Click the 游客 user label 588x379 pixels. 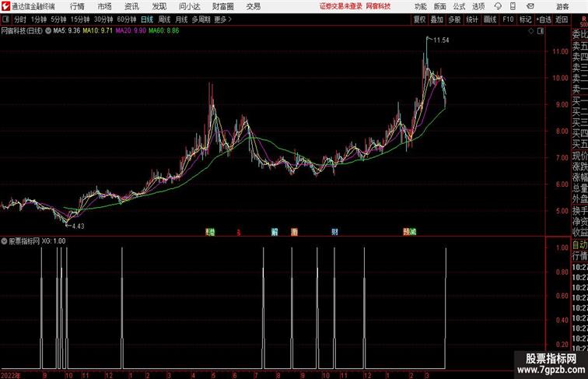pos(562,6)
